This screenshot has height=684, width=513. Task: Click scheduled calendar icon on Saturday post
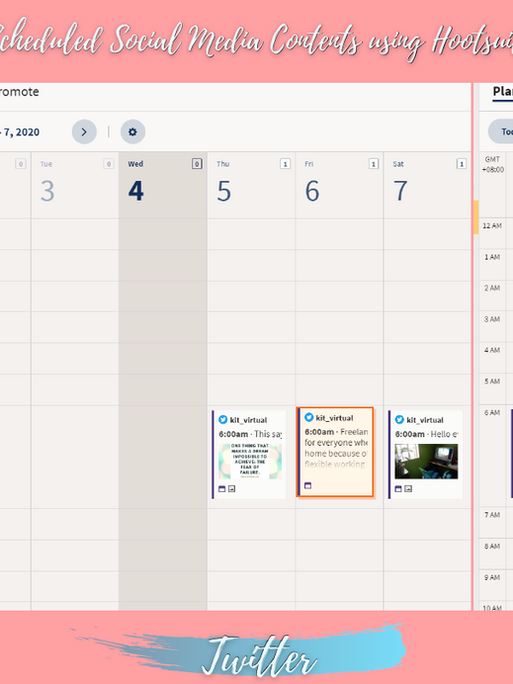398,489
